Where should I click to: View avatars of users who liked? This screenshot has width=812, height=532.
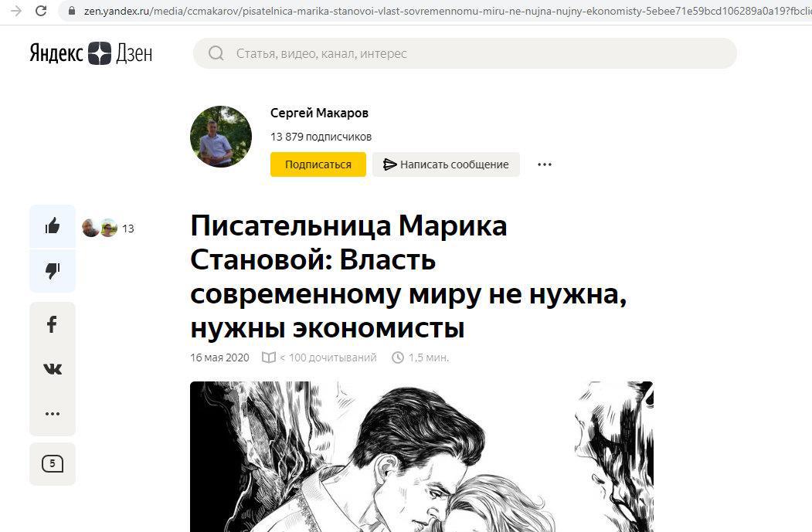100,228
